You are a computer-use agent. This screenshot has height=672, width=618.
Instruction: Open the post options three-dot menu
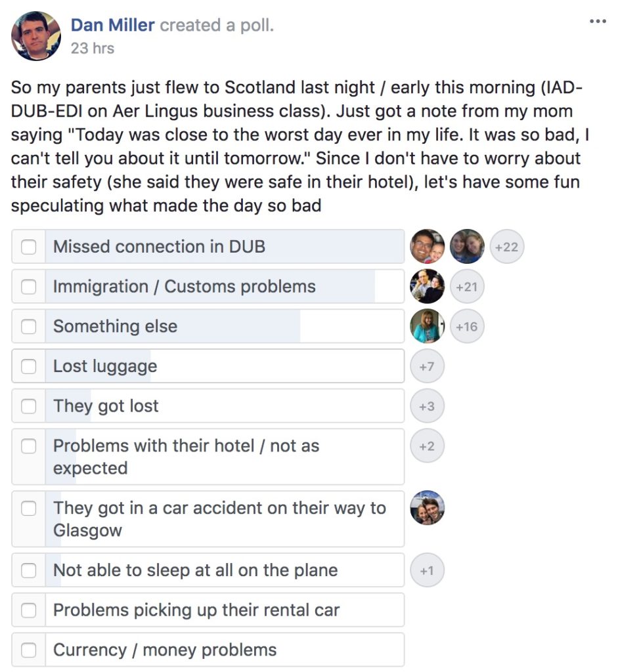tap(597, 22)
